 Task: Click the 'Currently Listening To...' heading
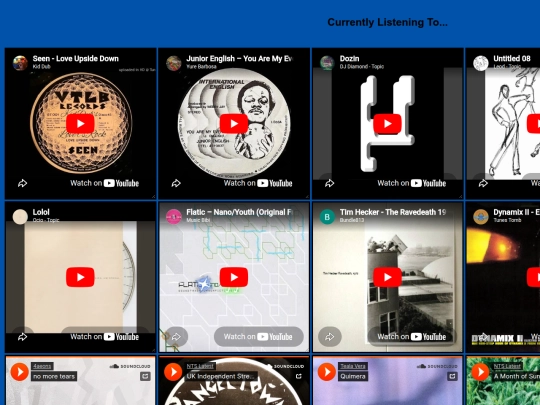click(387, 22)
